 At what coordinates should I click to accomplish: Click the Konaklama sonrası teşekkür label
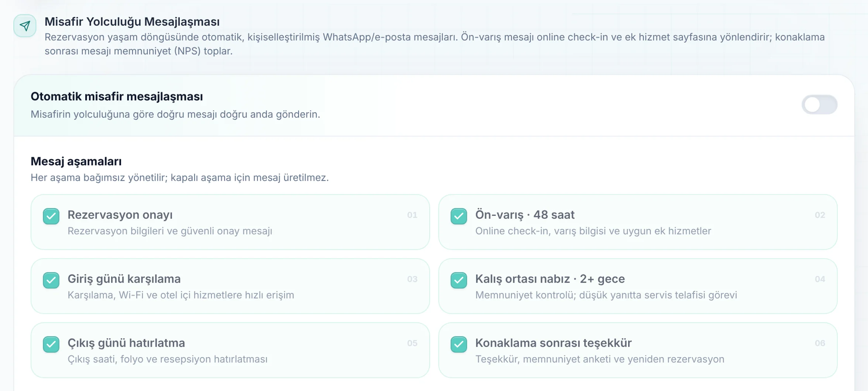pyautogui.click(x=553, y=343)
